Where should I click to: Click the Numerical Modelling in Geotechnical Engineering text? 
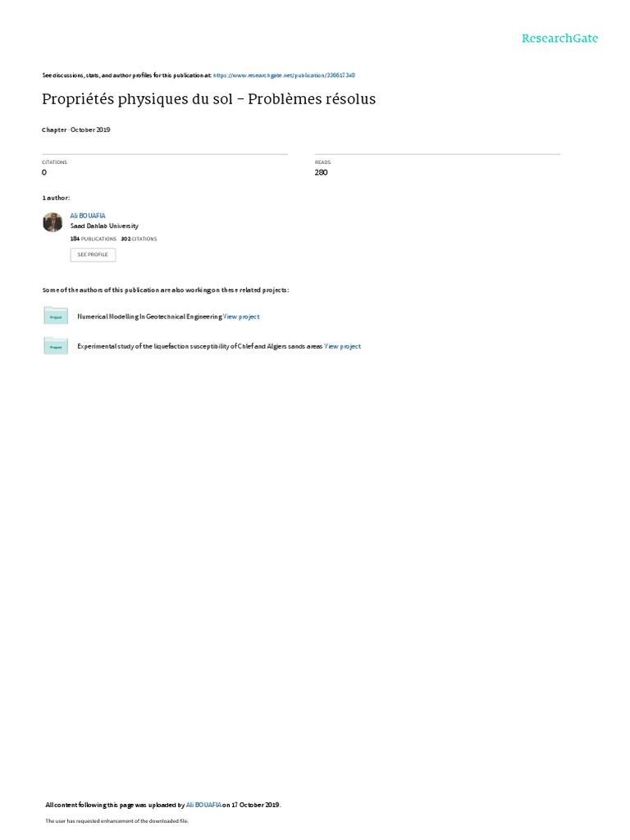click(x=149, y=317)
